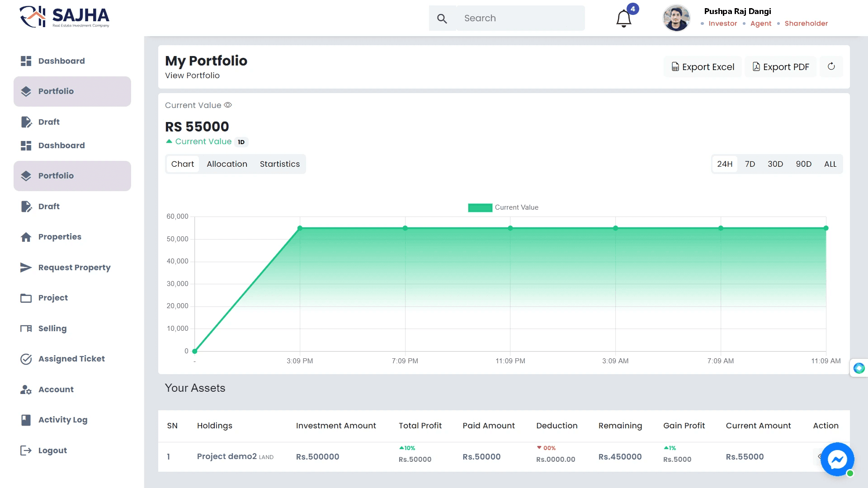Click the Remaining column header
This screenshot has width=868, height=488.
(620, 426)
